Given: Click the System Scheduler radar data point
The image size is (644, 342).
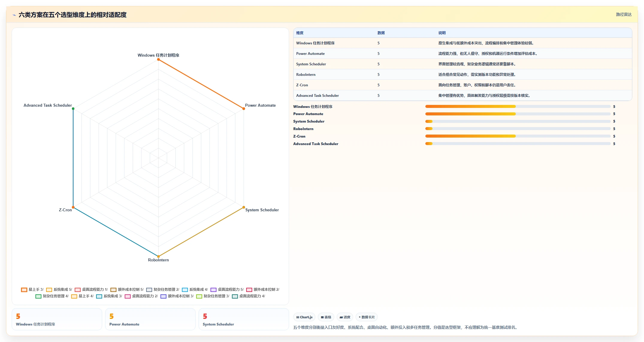Looking at the screenshot, I should (244, 207).
